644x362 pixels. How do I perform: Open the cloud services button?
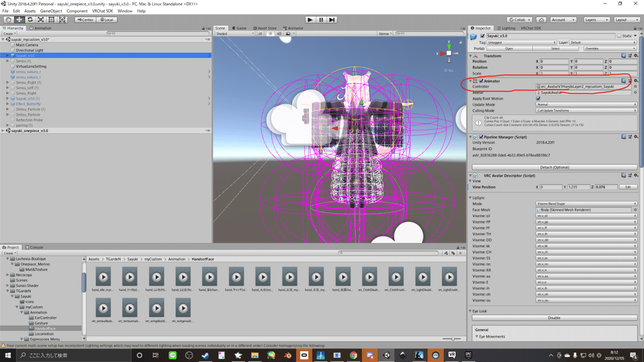pyautogui.click(x=541, y=20)
